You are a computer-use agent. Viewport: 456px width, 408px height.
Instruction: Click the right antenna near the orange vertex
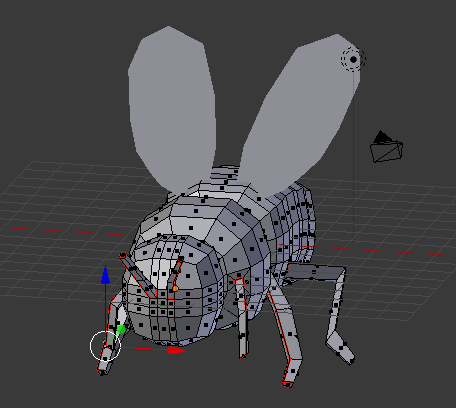pos(175,277)
